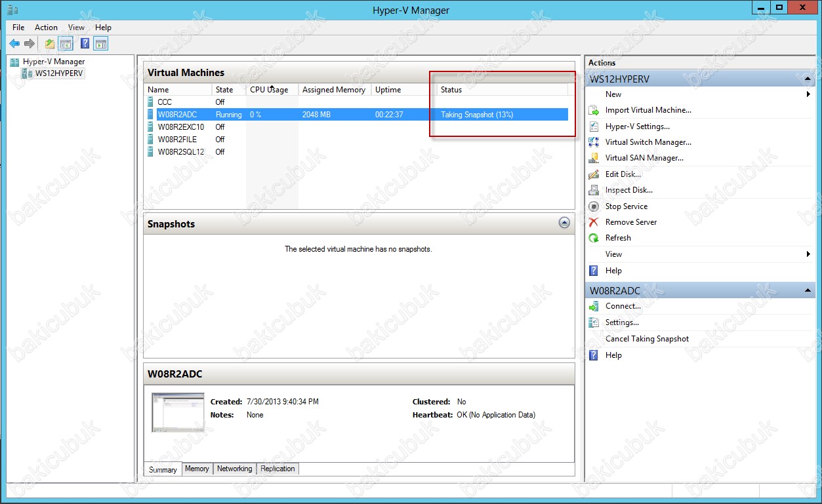
Task: Click Virtual Switch Manager... action text
Action: 648,142
